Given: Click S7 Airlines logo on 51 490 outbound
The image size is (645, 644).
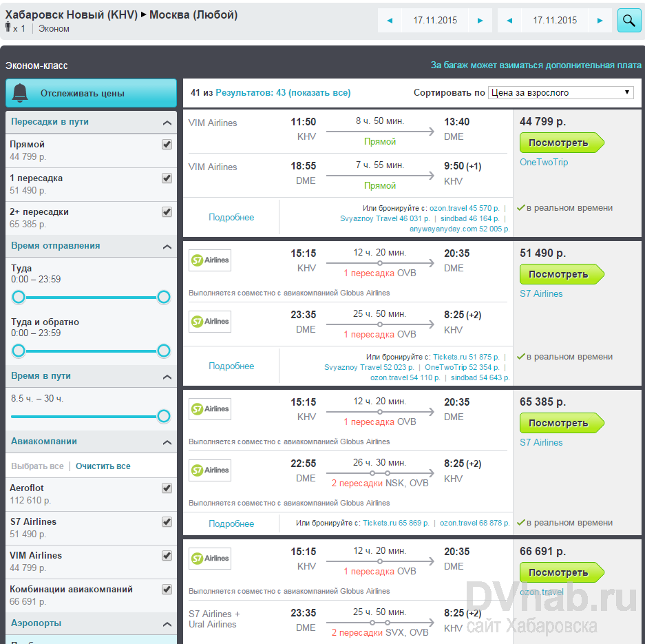Looking at the screenshot, I should pyautogui.click(x=210, y=260).
